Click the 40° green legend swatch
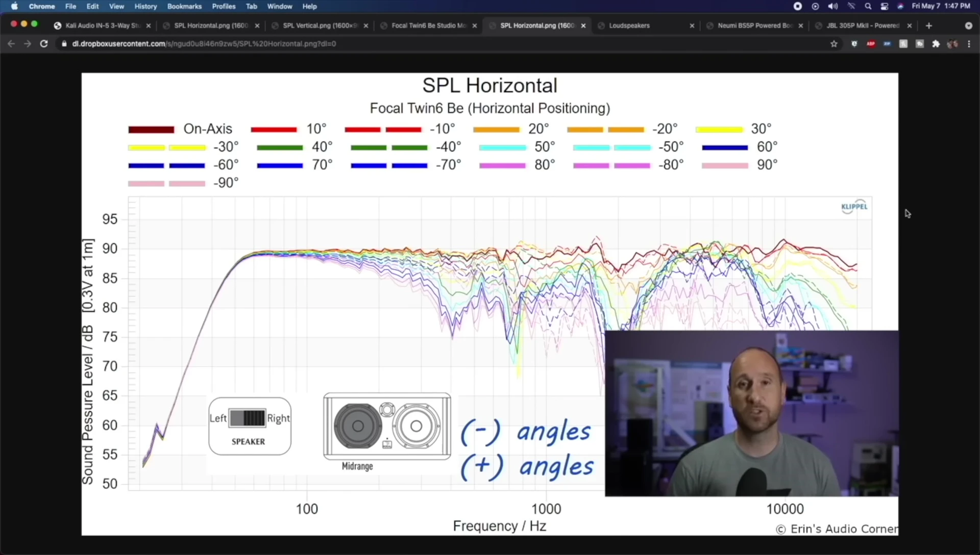 click(280, 147)
